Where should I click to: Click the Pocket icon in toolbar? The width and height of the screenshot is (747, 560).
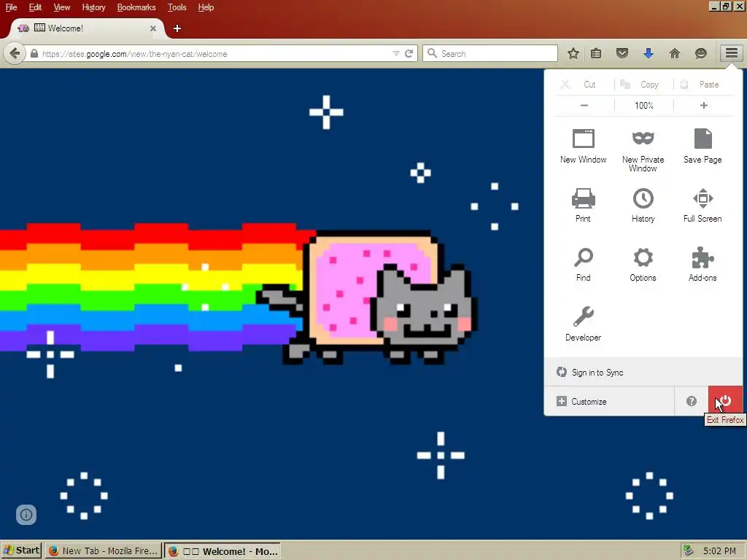pos(622,53)
